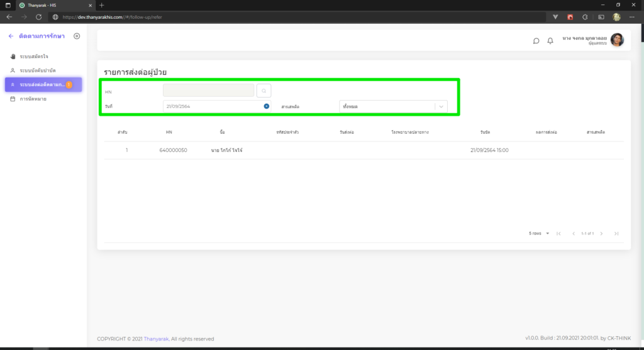Viewport: 644px width, 350px height.
Task: Open ระบบสมัครใจ in the sidebar
Action: pyautogui.click(x=33, y=57)
